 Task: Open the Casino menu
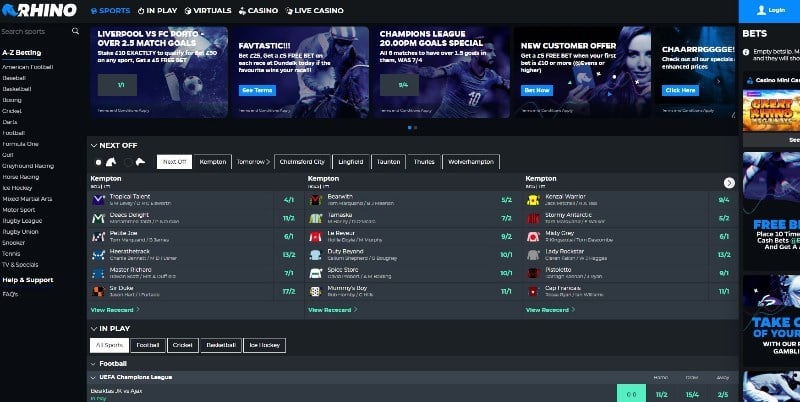tap(259, 10)
